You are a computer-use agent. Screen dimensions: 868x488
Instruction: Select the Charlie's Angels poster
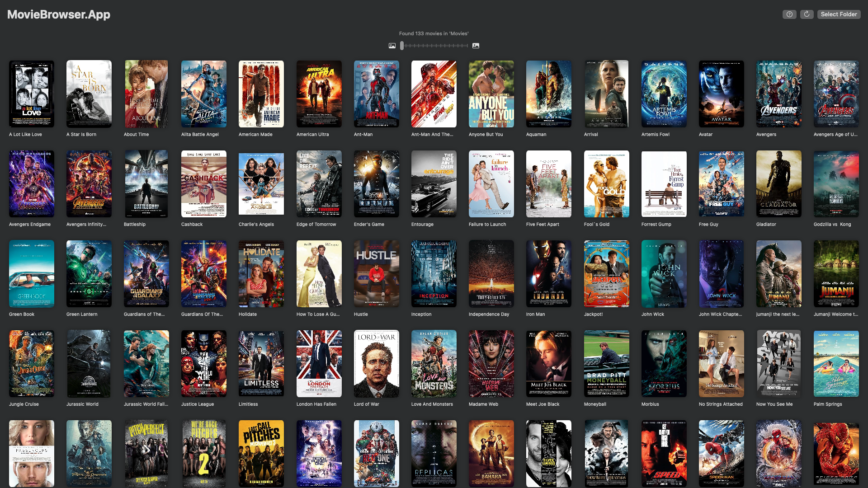pos(261,184)
